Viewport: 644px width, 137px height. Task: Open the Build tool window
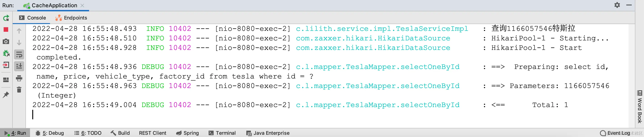(120, 133)
